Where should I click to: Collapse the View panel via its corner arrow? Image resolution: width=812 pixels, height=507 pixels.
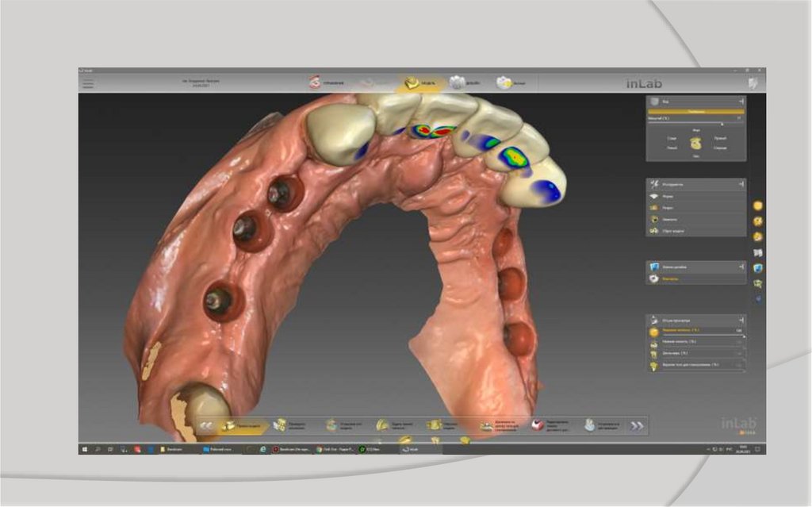click(x=741, y=102)
